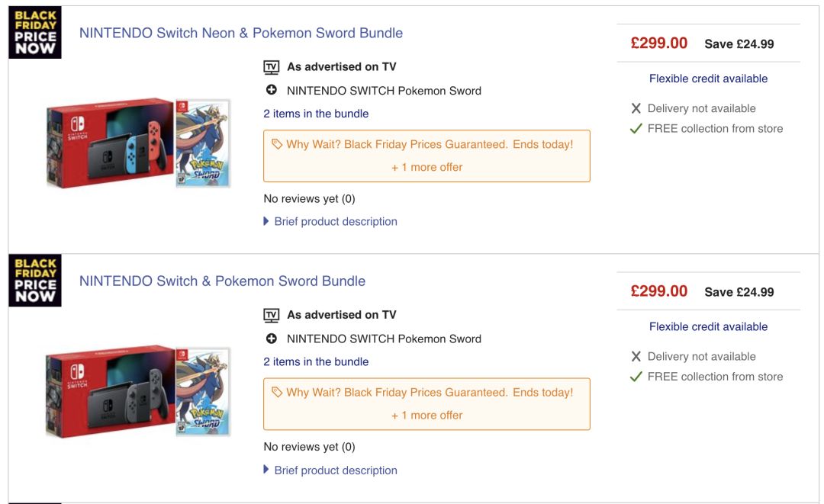Click orange tag icon in first offer box
Image resolution: width=824 pixels, height=504 pixels.
277,144
